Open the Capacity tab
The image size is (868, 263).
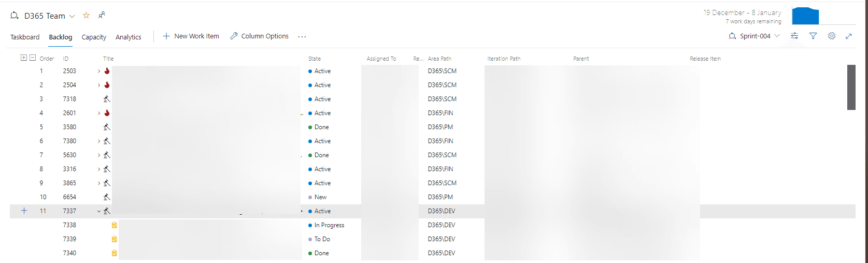coord(94,37)
